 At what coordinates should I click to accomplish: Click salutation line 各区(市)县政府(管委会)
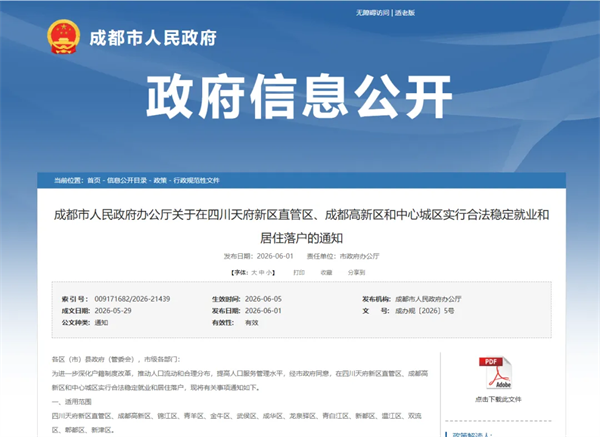[116, 359]
